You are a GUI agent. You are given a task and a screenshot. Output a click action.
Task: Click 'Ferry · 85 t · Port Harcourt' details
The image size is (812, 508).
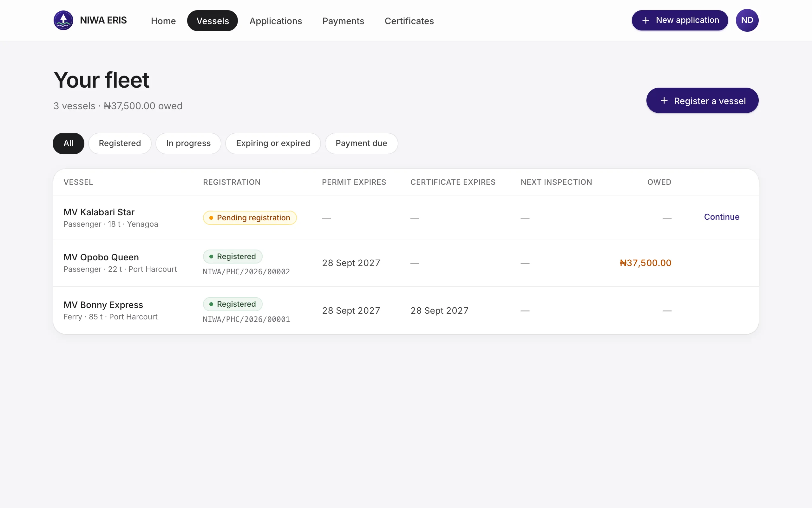110,317
